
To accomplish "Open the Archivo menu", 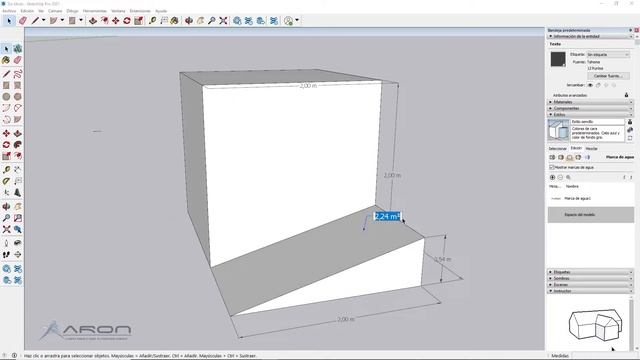I will (9, 11).
